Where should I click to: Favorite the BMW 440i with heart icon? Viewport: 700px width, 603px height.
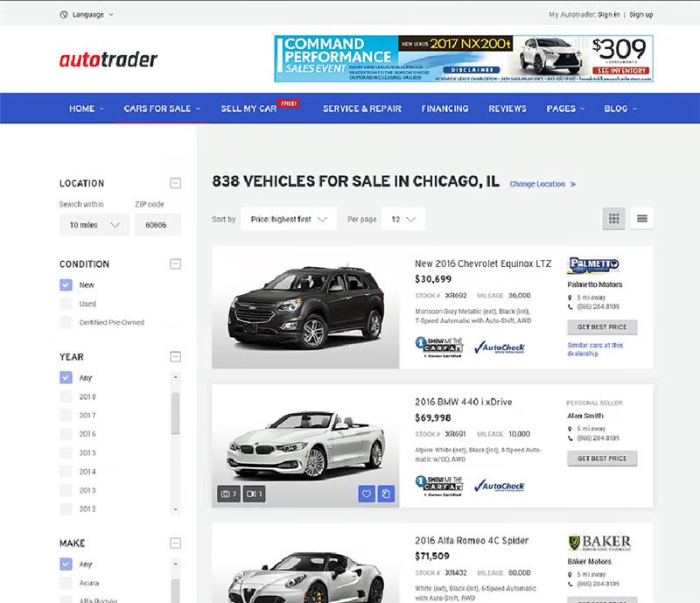[367, 494]
